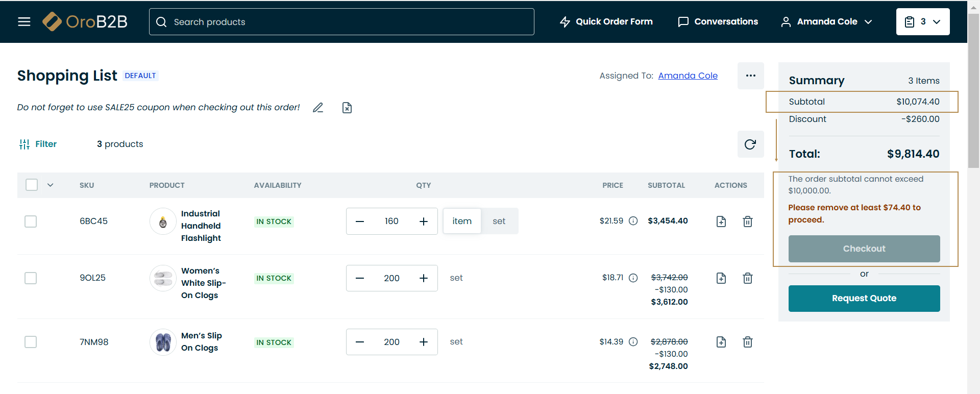Image resolution: width=980 pixels, height=394 pixels.
Task: Check the box for SKU 6BC45
Action: tap(31, 221)
